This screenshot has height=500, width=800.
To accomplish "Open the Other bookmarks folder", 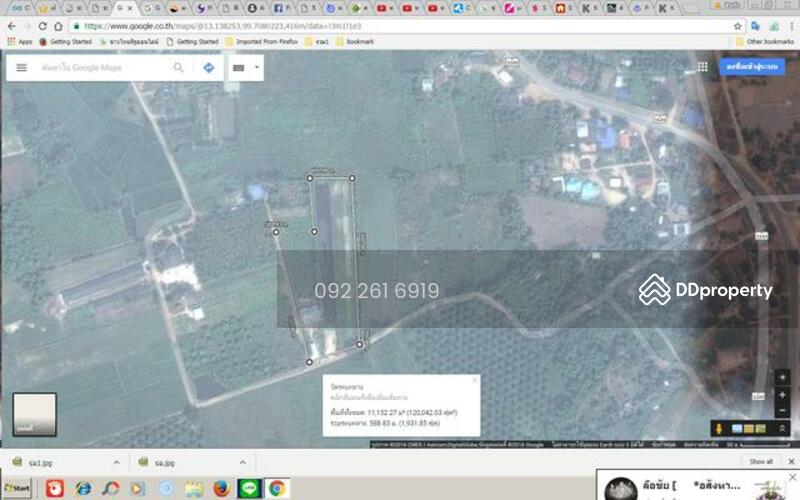I will (765, 42).
